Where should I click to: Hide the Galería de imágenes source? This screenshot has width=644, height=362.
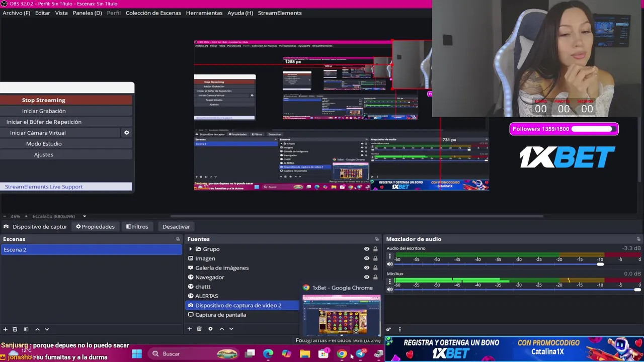point(367,267)
